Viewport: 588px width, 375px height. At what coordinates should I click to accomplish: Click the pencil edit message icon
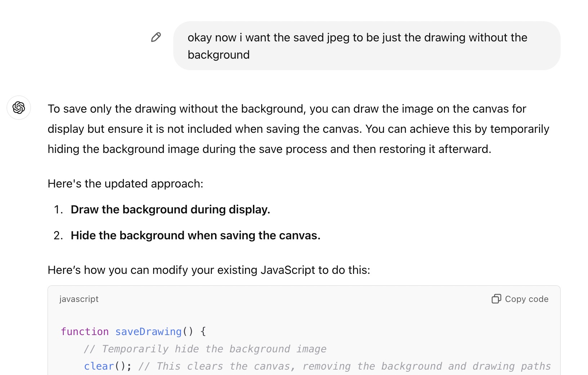pos(156,37)
